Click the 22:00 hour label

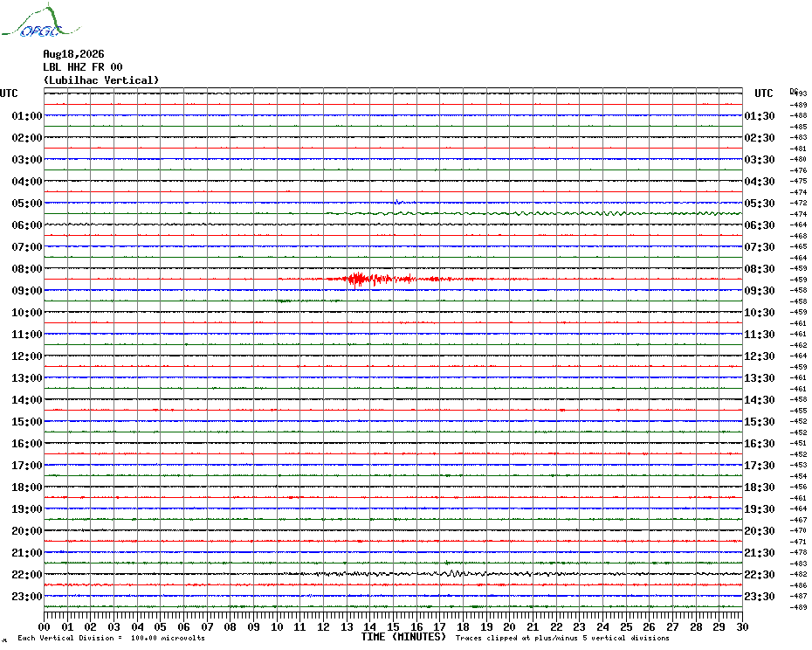point(27,574)
